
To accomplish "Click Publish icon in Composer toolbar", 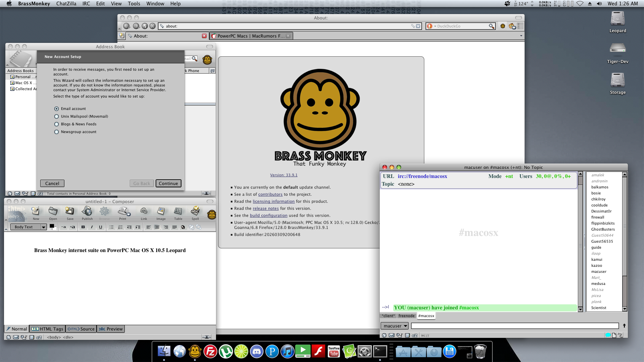I will click(87, 214).
